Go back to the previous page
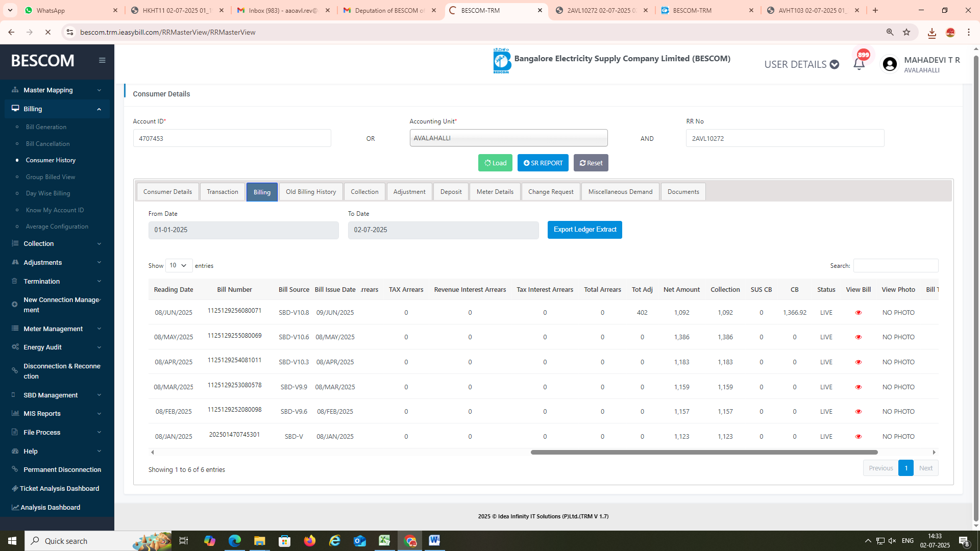 pyautogui.click(x=11, y=32)
